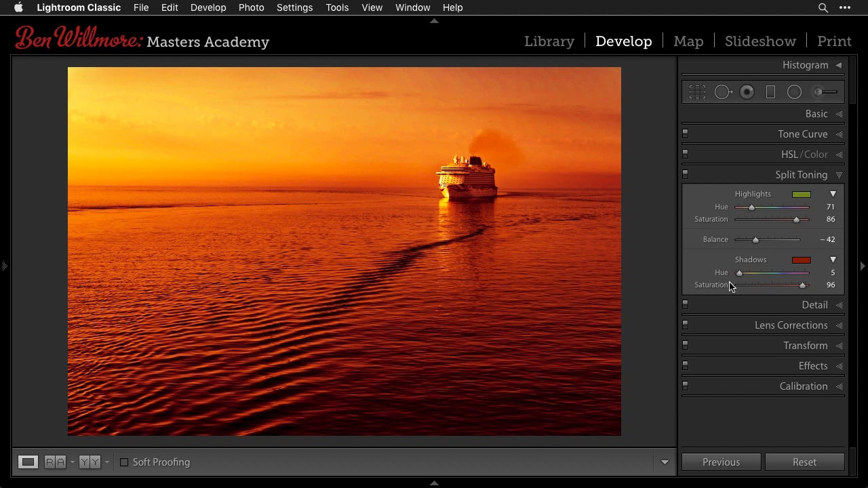Open the File menu

[x=141, y=7]
